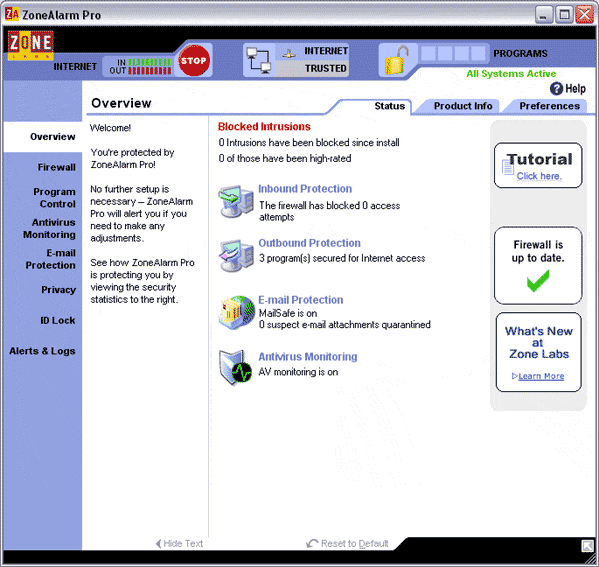The width and height of the screenshot is (599, 567).
Task: Open Help via question mark icon
Action: pyautogui.click(x=556, y=89)
